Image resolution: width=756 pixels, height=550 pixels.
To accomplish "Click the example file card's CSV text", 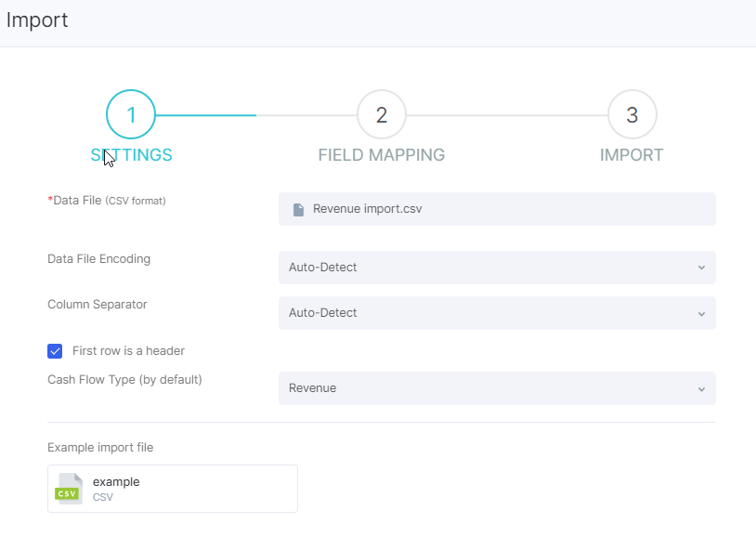I will tap(103, 497).
